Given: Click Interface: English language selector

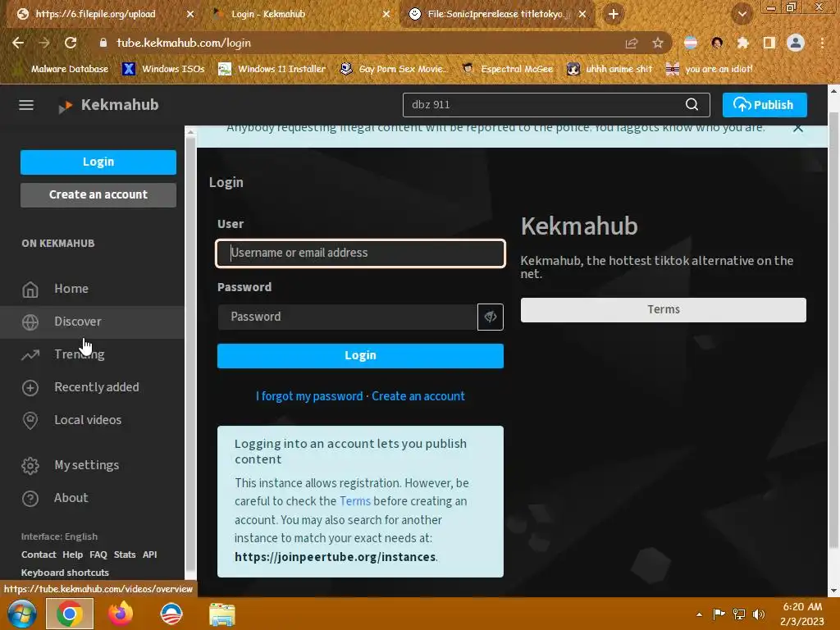Looking at the screenshot, I should pos(59,536).
